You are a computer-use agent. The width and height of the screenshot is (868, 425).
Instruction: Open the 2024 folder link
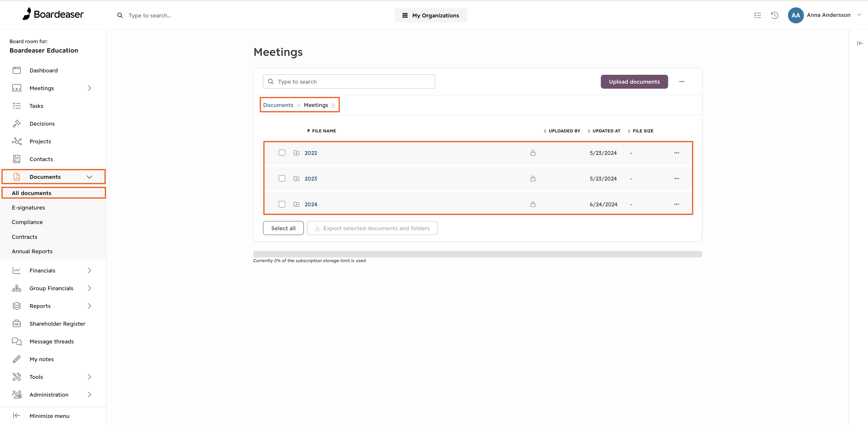tap(311, 204)
